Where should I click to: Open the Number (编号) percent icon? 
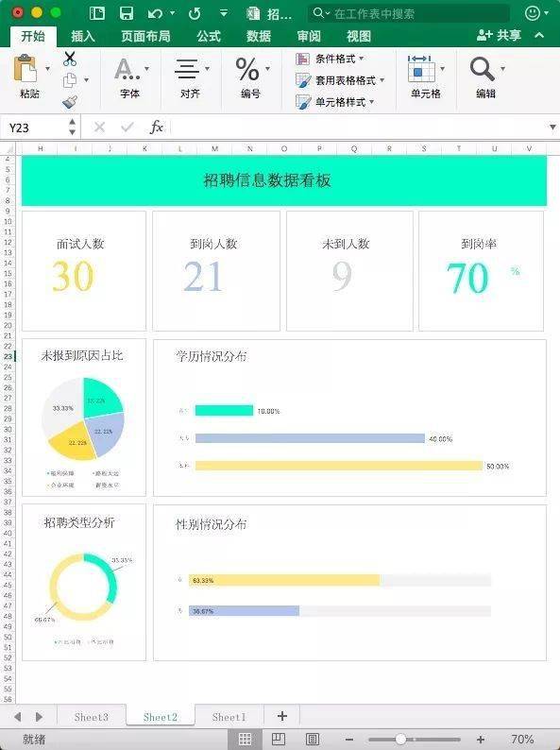(247, 69)
